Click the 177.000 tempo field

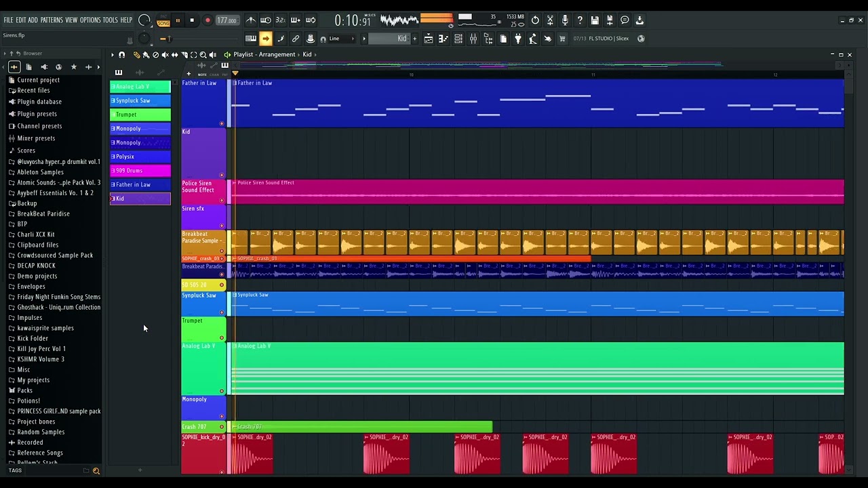tap(226, 20)
